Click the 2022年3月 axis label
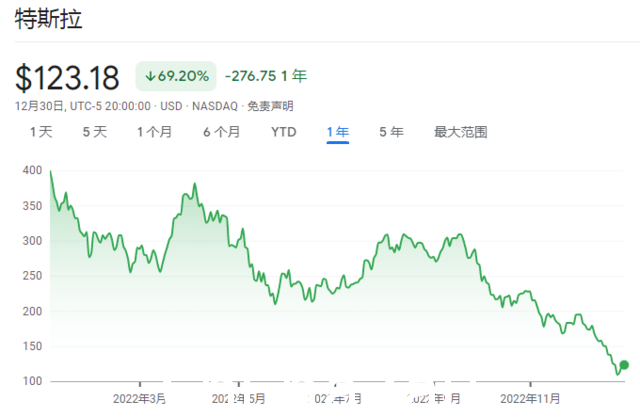The width and height of the screenshot is (640, 417). pyautogui.click(x=139, y=399)
